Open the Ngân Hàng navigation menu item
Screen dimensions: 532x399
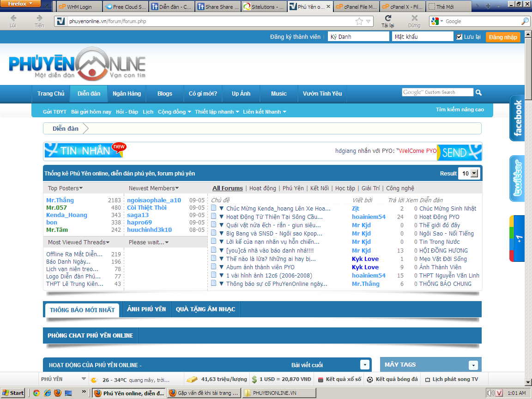coord(127,94)
